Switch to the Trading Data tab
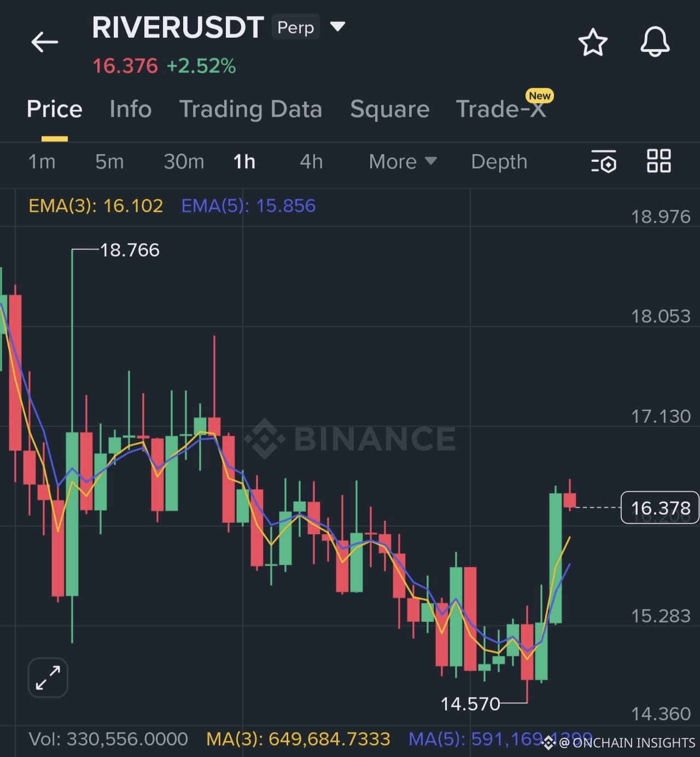Screen dimensions: 700x757 pyautogui.click(x=251, y=109)
